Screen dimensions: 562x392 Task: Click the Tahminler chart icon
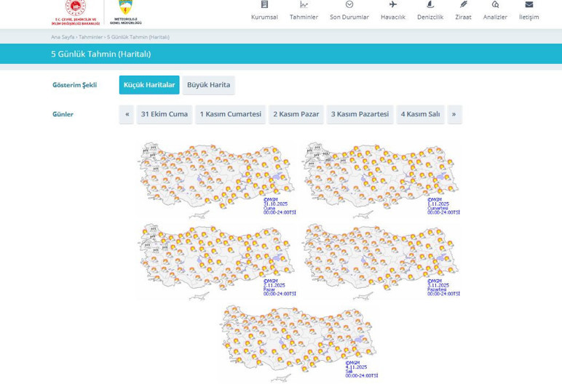click(x=304, y=4)
